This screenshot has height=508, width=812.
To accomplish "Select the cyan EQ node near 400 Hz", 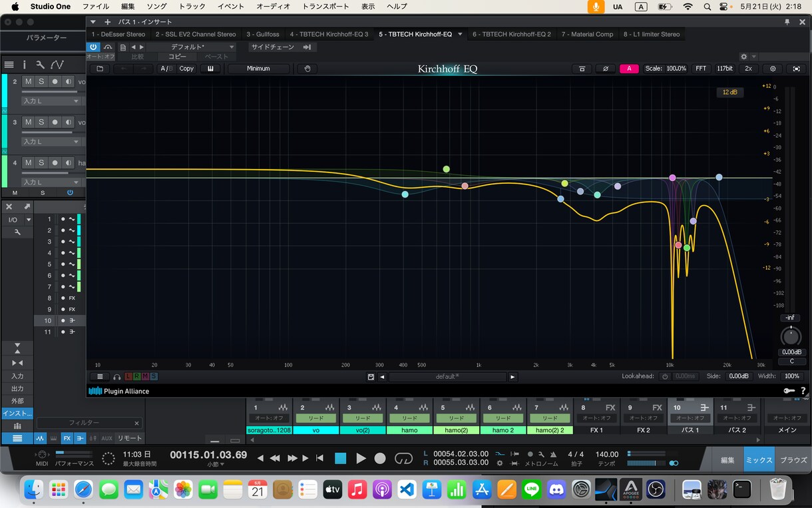I will click(405, 194).
